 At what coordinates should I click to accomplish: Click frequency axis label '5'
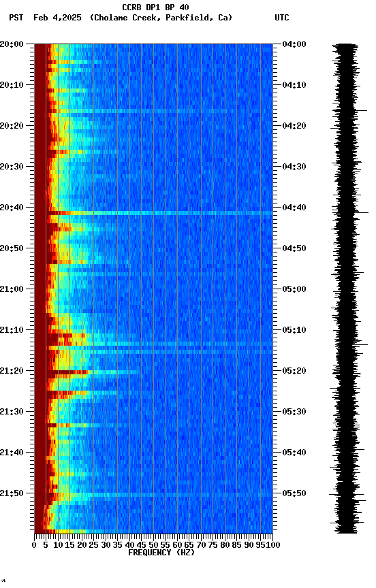point(46,545)
